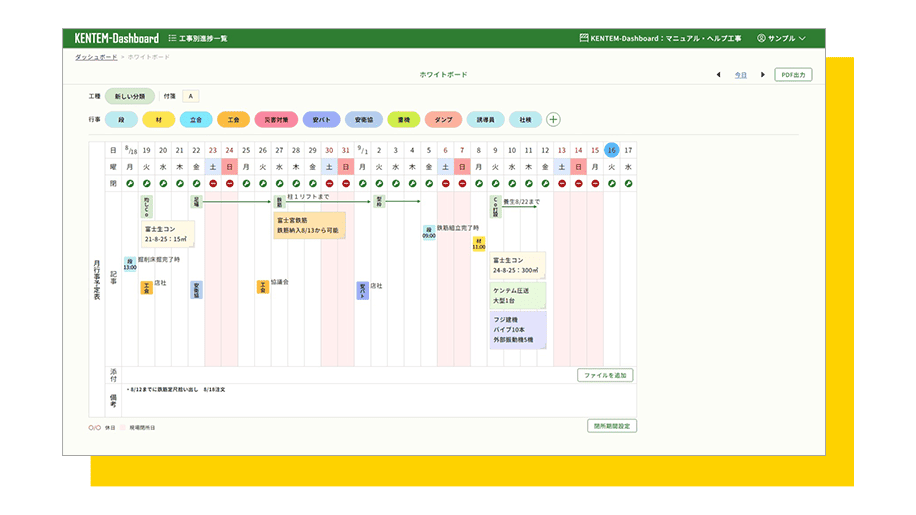Open KENTEM-Dashboard マニュアル・ヘルプ工事 project
916x515 pixels.
pyautogui.click(x=660, y=38)
